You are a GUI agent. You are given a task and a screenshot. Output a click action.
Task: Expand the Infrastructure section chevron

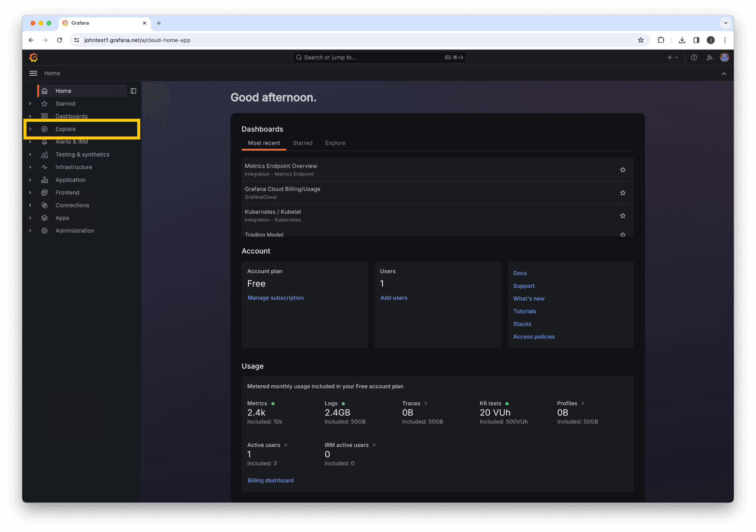(30, 167)
